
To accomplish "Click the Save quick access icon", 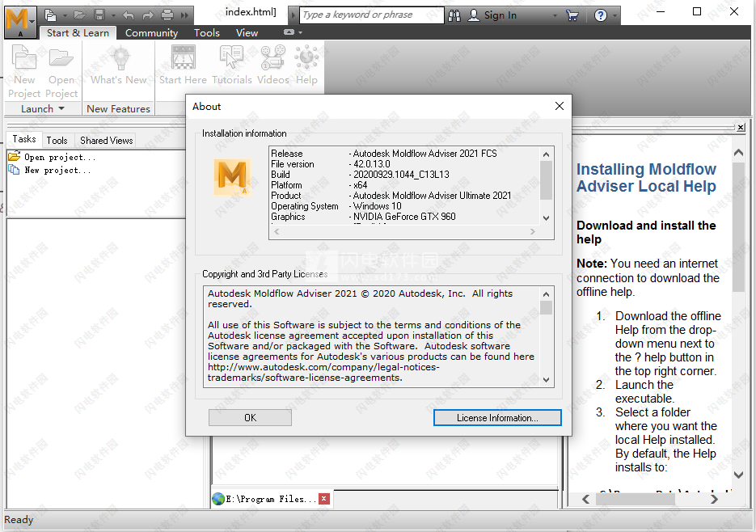I will 99,15.
